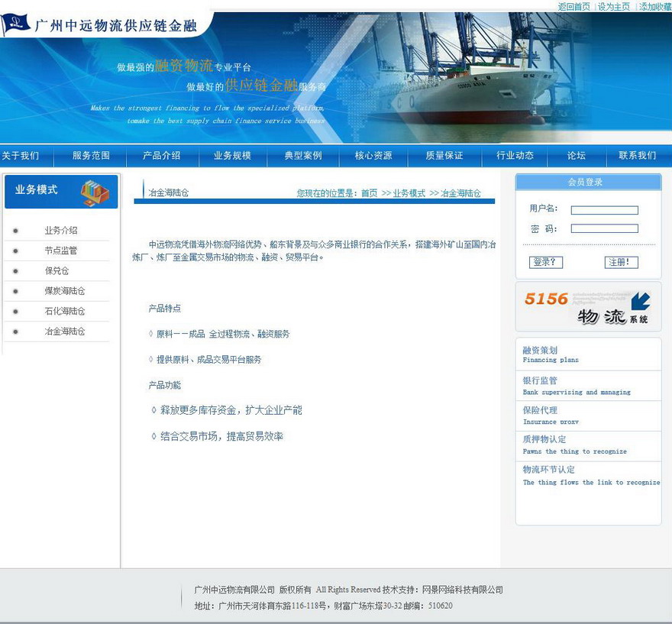The height and width of the screenshot is (624, 672).
Task: Open 保险代理 Insurance proxy link
Action: (x=551, y=415)
